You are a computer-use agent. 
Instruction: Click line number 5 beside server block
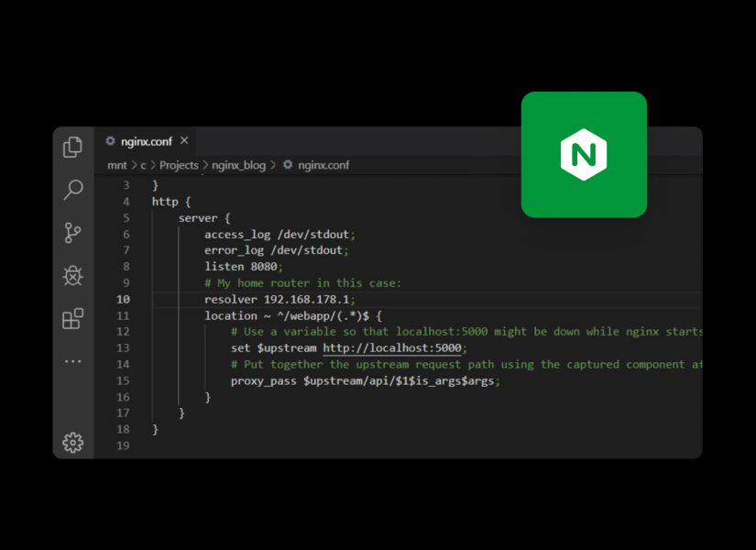pyautogui.click(x=126, y=218)
